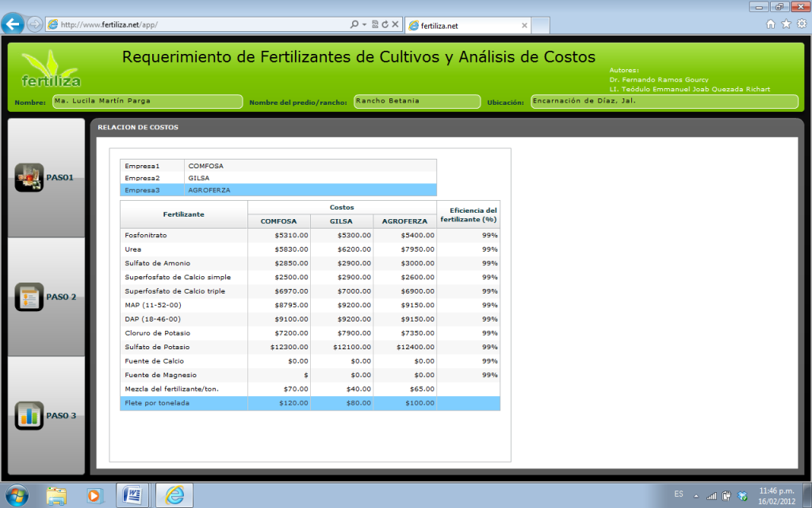Stop loading with the X icon in address bar
This screenshot has height=508, width=812.
point(395,25)
